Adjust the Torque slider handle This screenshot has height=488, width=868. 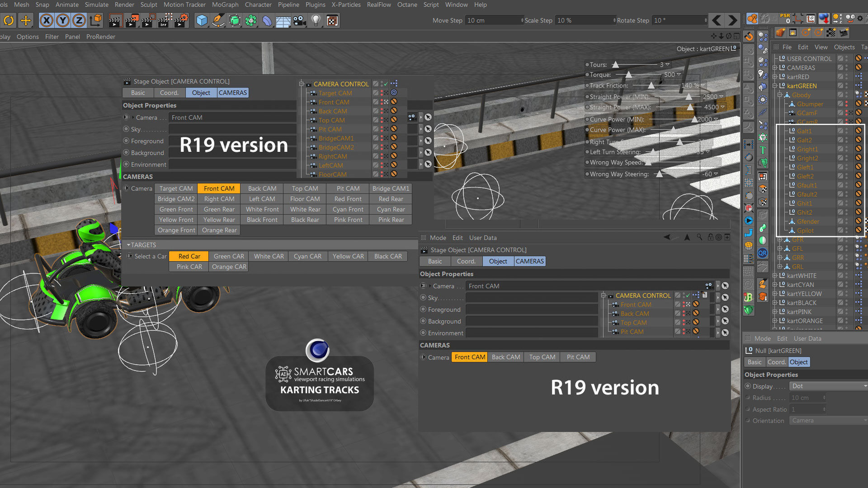tap(628, 75)
